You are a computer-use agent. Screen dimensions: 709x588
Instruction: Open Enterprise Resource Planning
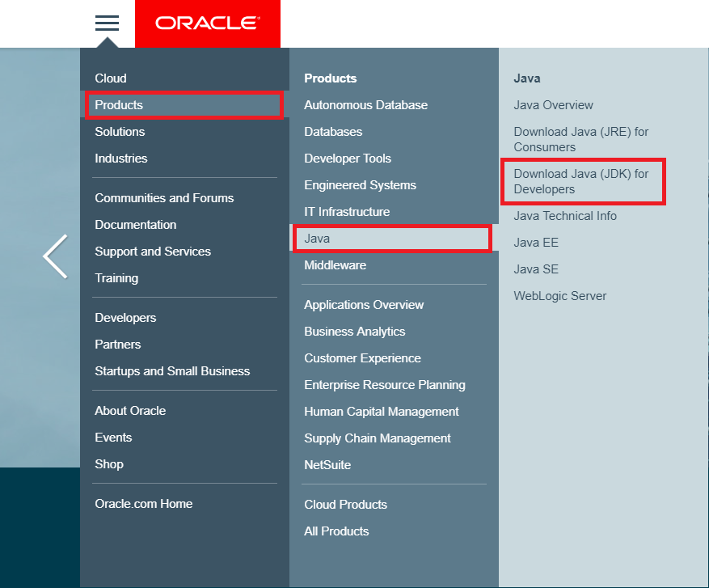coord(385,385)
